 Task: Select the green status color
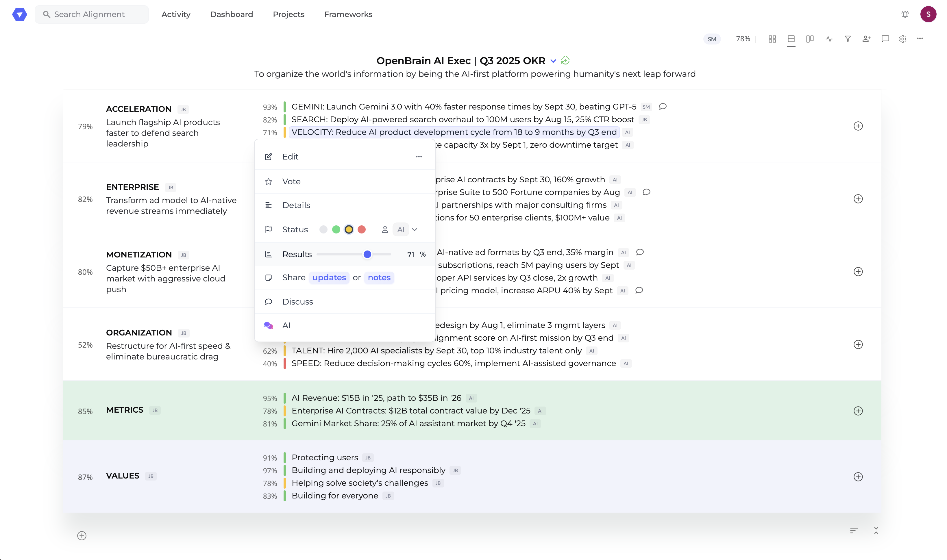click(336, 229)
